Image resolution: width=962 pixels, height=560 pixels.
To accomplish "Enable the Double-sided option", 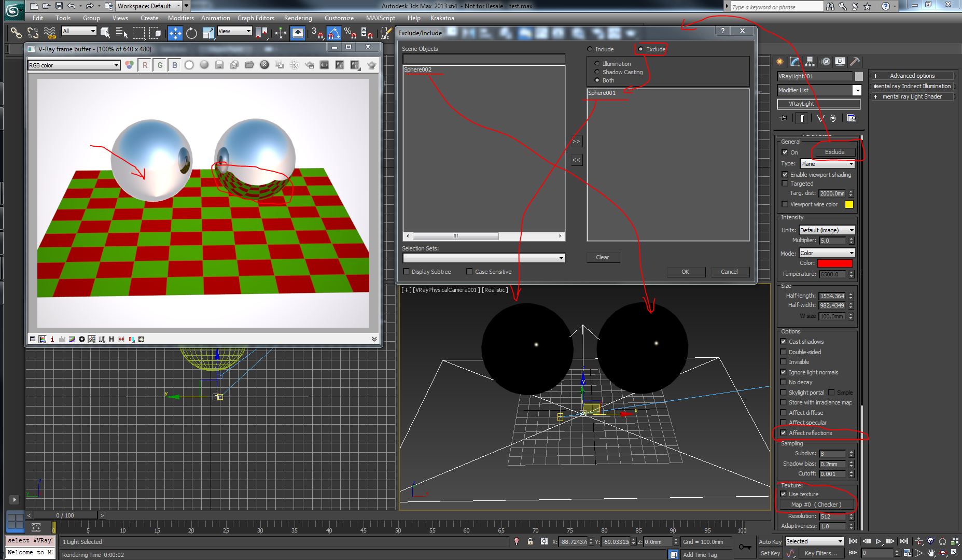I will 784,352.
